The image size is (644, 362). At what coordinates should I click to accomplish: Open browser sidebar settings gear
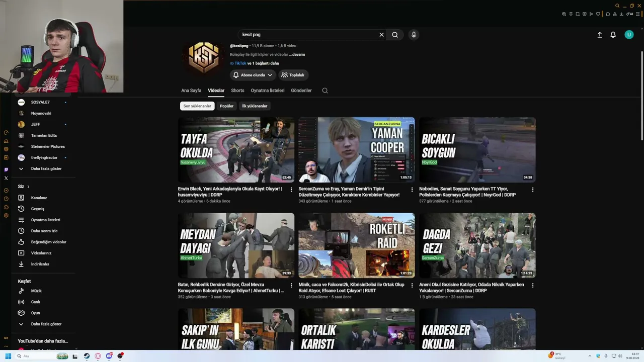click(x=6, y=215)
